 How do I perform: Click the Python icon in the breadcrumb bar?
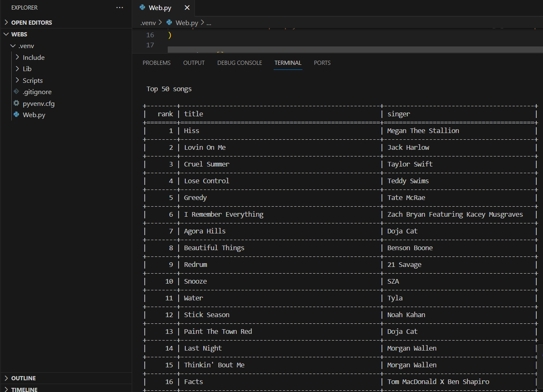[169, 23]
